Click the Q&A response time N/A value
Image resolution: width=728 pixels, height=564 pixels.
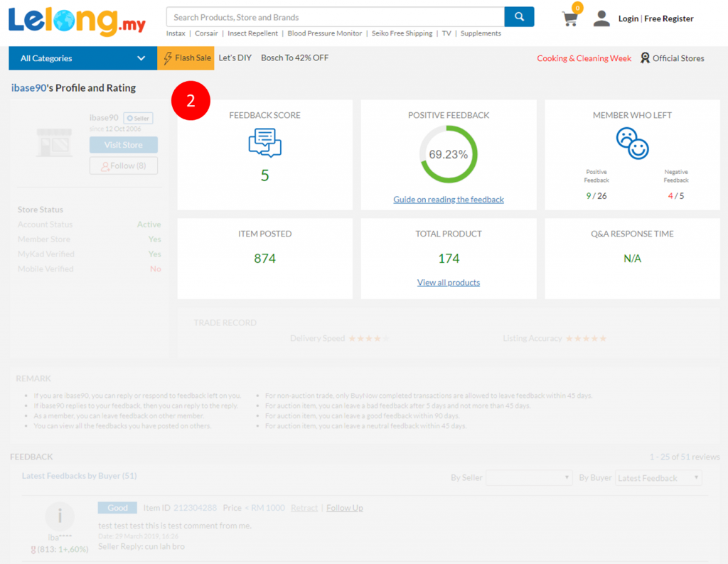pyautogui.click(x=632, y=259)
